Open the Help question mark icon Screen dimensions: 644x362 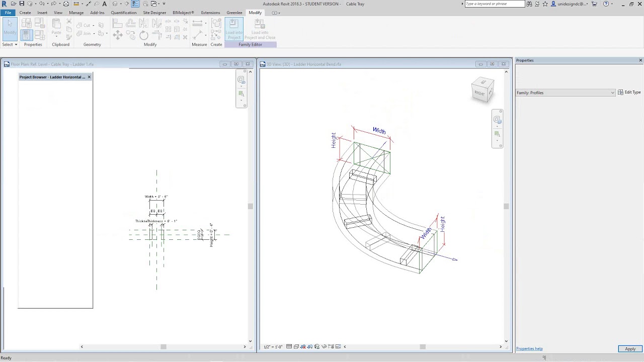click(606, 4)
